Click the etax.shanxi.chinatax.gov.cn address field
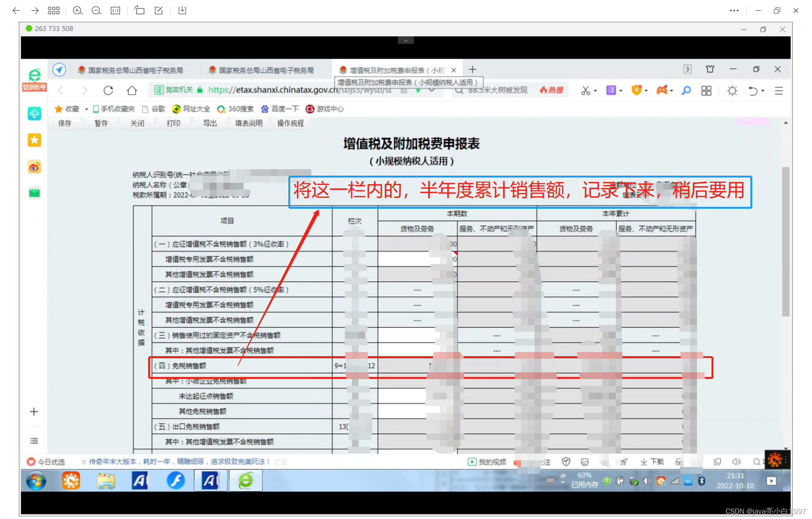 (301, 90)
